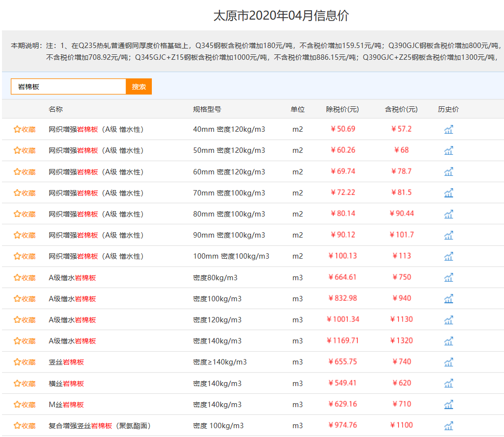Open history chart for A级憎水岩棉板 密度80kg/m3

[449, 277]
